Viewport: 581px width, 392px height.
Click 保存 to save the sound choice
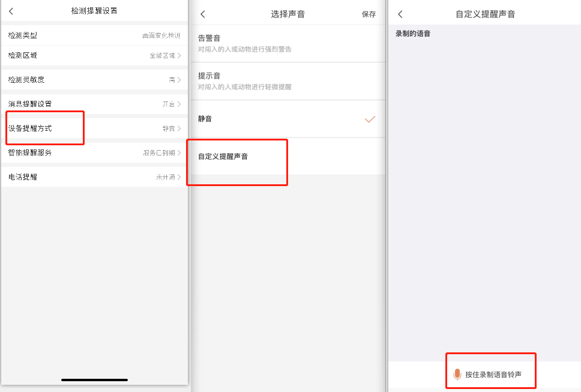[369, 14]
